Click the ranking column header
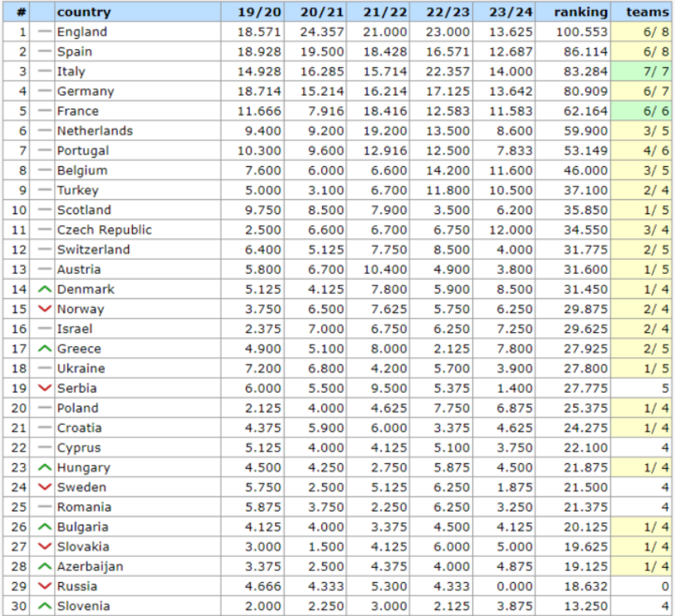The image size is (675, 616). pyautogui.click(x=573, y=12)
